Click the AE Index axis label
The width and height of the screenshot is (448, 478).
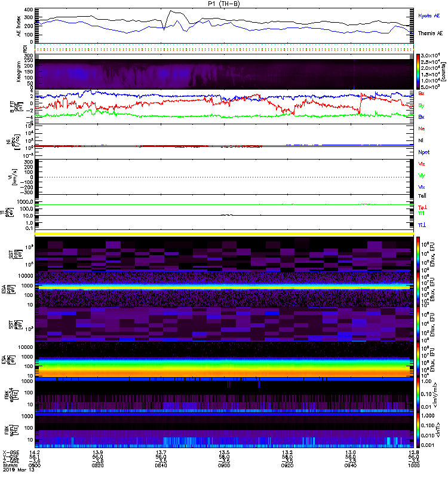tap(19, 26)
